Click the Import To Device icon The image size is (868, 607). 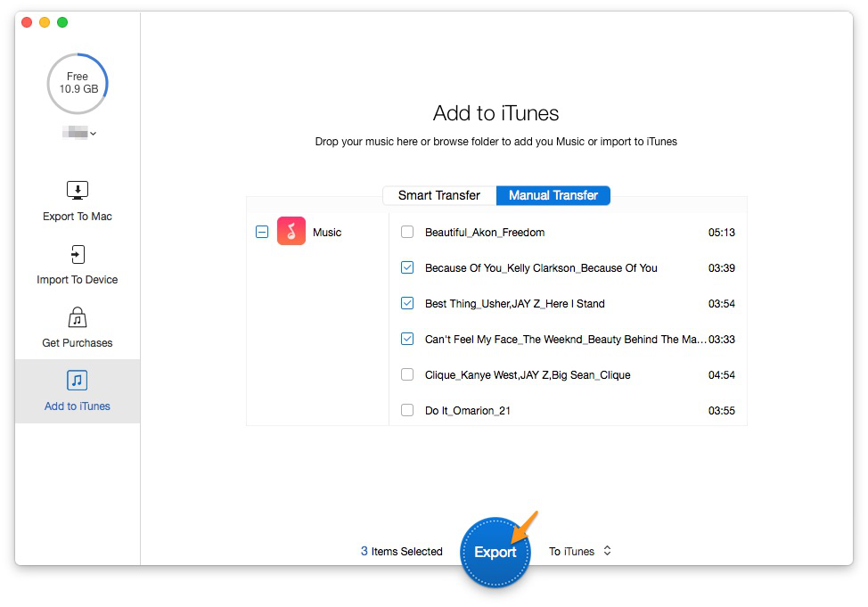tap(78, 254)
